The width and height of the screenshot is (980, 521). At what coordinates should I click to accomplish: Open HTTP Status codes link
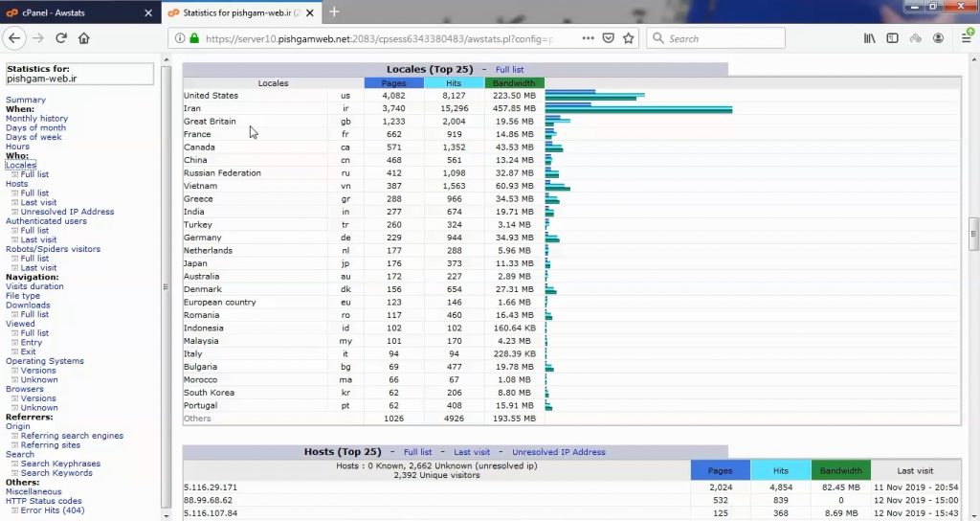44,501
